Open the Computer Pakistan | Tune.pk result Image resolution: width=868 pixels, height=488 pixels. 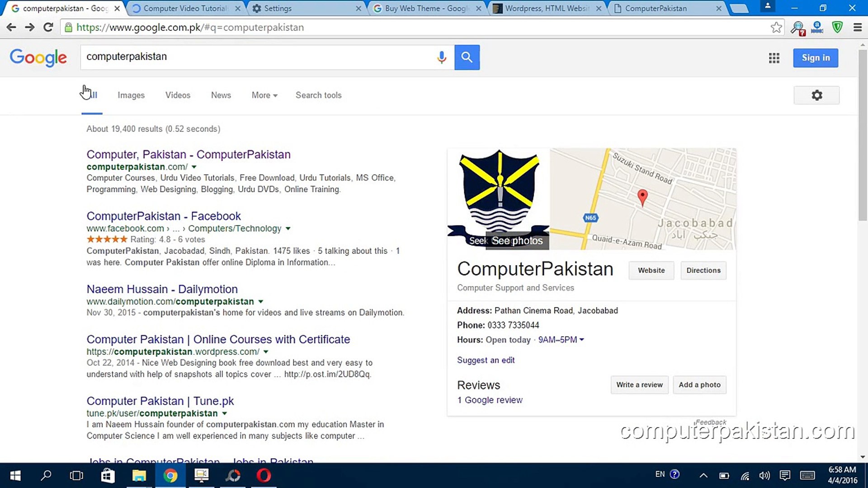tap(160, 401)
